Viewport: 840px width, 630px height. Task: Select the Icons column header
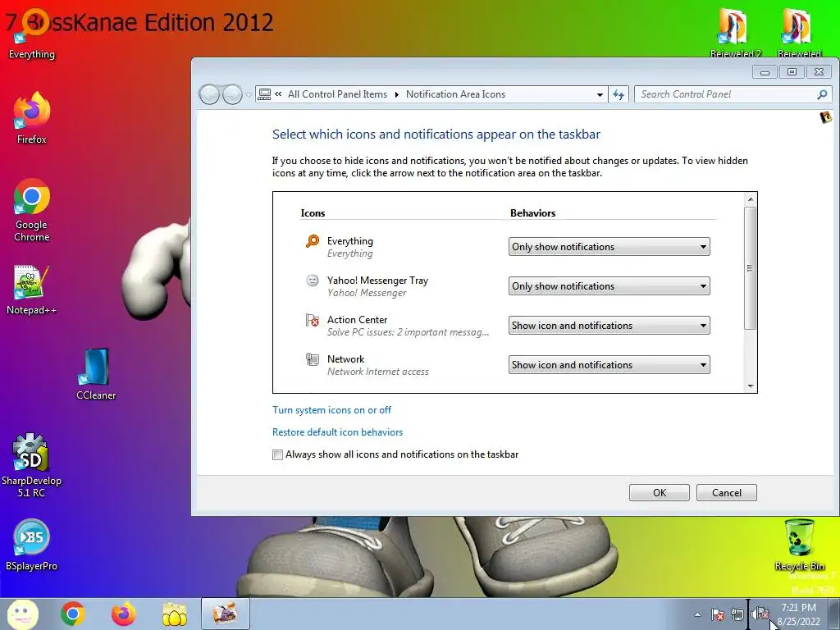point(313,212)
